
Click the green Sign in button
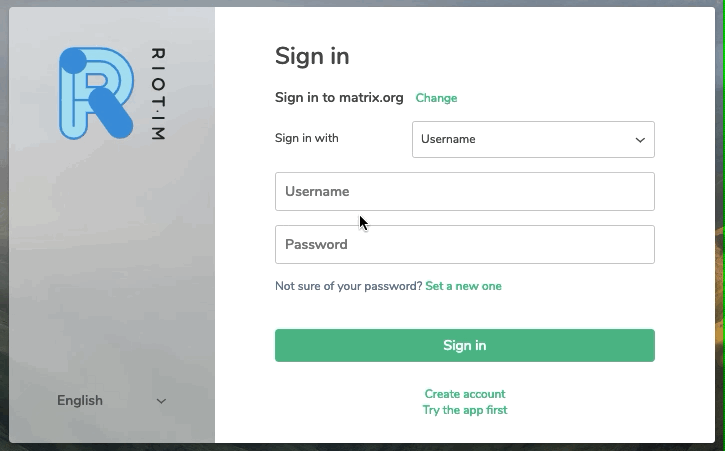(x=465, y=346)
